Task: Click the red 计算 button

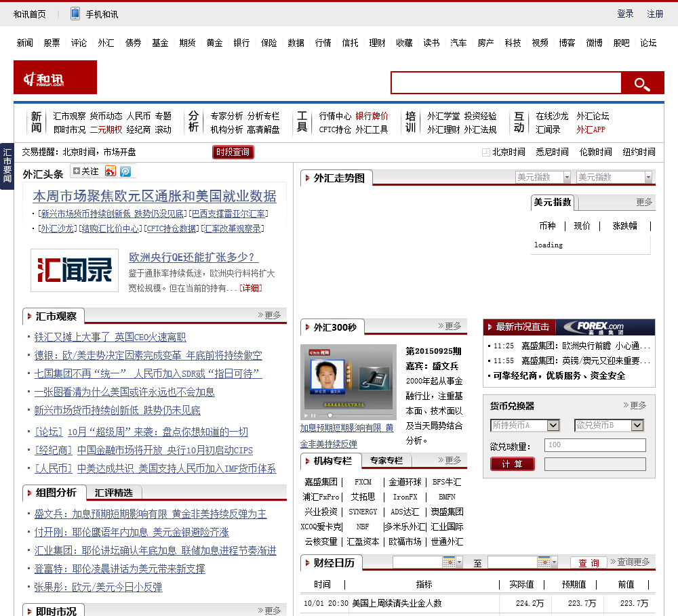Action: coord(513,464)
